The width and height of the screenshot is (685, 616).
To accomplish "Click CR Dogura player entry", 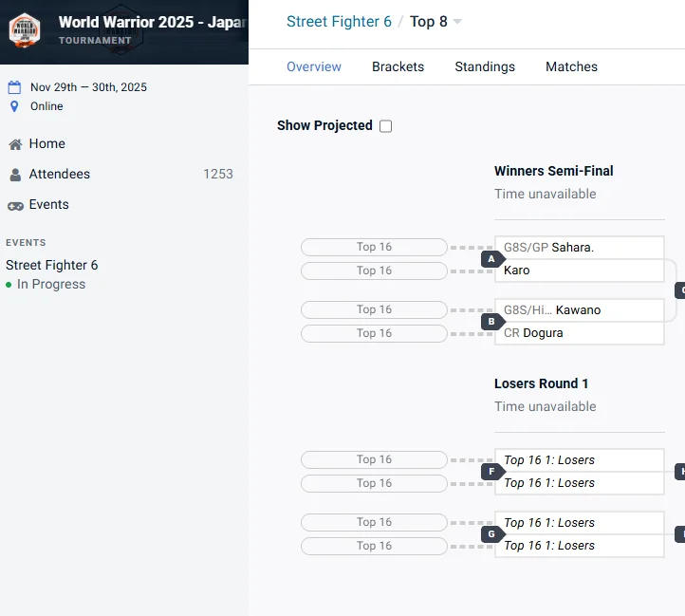I will [533, 333].
